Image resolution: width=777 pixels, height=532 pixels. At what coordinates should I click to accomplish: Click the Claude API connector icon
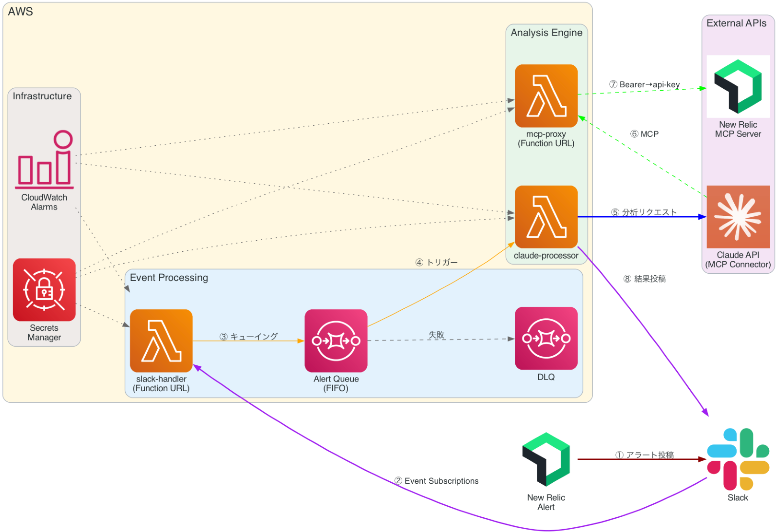pyautogui.click(x=738, y=217)
